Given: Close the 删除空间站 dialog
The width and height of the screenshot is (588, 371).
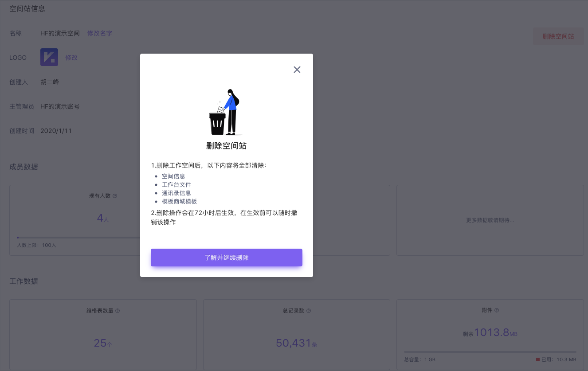Looking at the screenshot, I should 297,70.
